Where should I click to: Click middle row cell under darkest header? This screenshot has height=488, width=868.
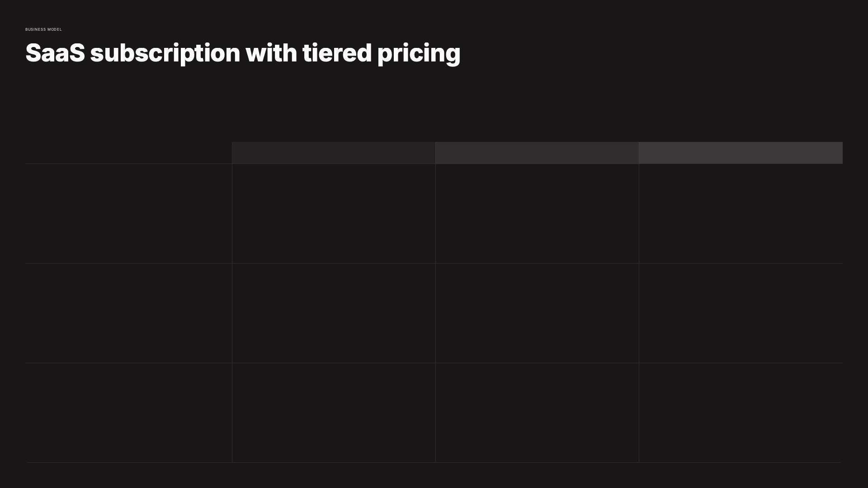pos(334,313)
